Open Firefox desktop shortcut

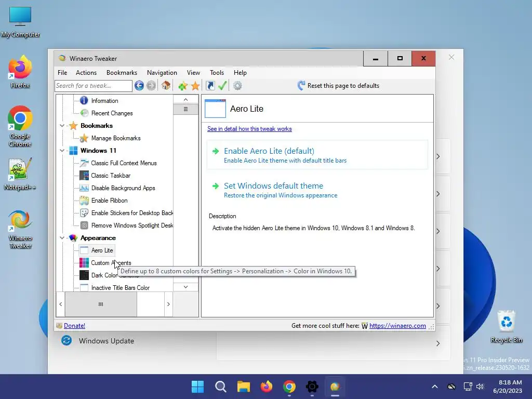click(20, 72)
